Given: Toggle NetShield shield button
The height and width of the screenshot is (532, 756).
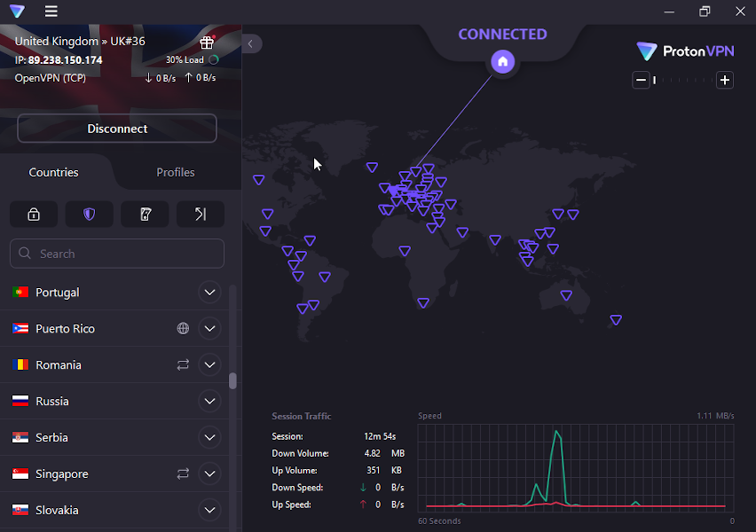Looking at the screenshot, I should 89,214.
